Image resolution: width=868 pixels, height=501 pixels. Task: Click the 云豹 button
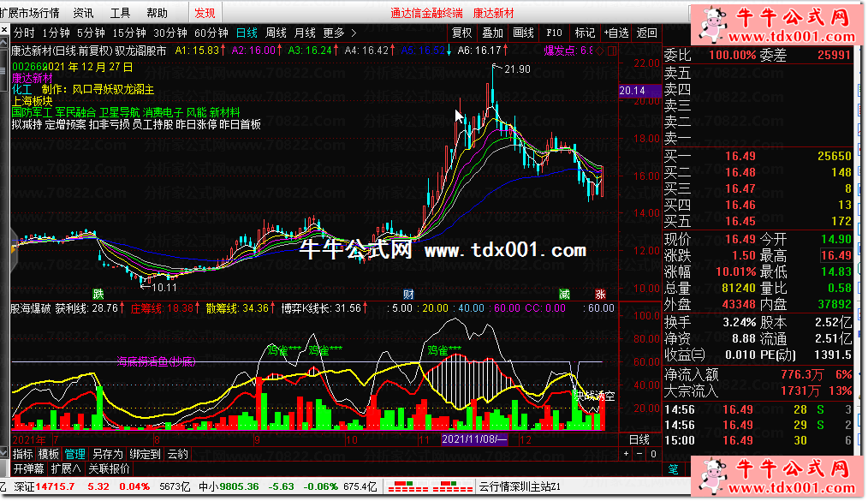(178, 454)
